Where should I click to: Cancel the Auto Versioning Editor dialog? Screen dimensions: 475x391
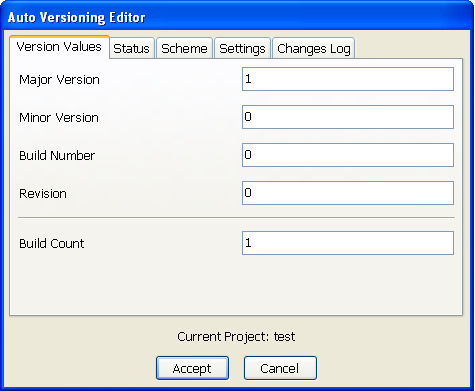280,368
